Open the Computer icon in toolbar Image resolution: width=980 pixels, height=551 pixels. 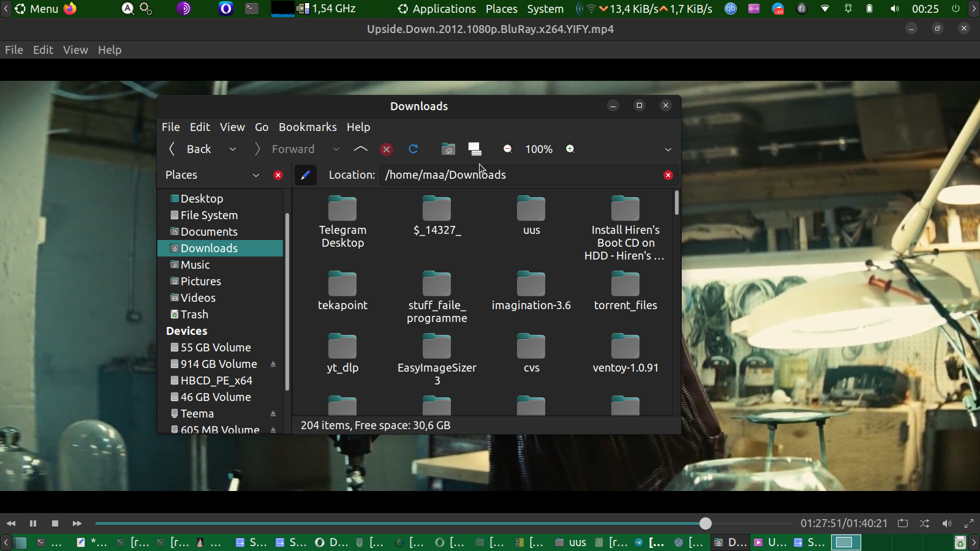pos(475,149)
